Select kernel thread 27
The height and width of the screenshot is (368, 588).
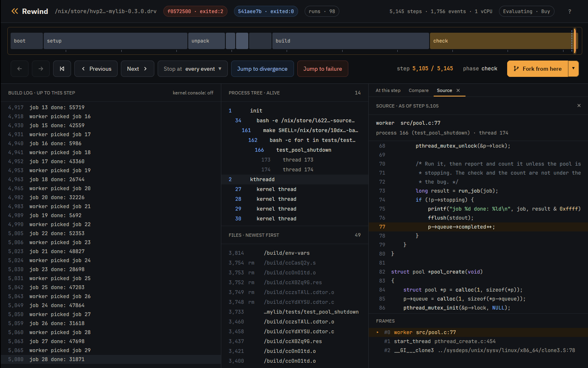point(295,189)
